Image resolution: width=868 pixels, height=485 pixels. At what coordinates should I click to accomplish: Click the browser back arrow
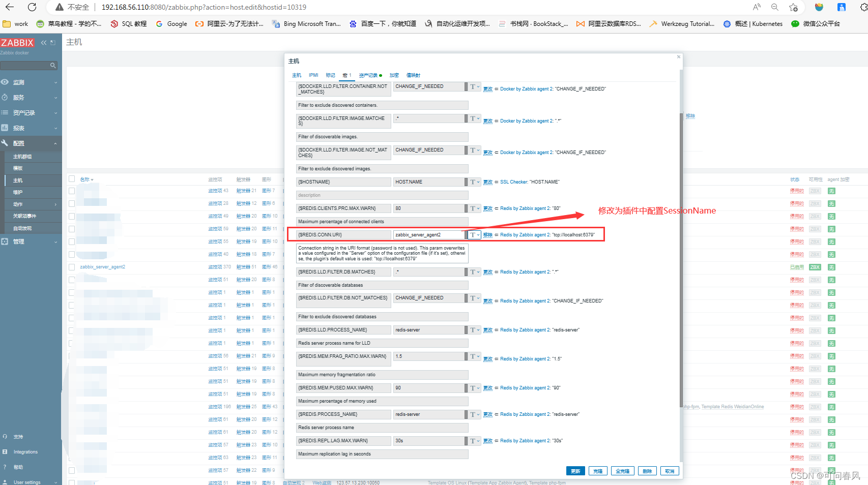(x=10, y=7)
